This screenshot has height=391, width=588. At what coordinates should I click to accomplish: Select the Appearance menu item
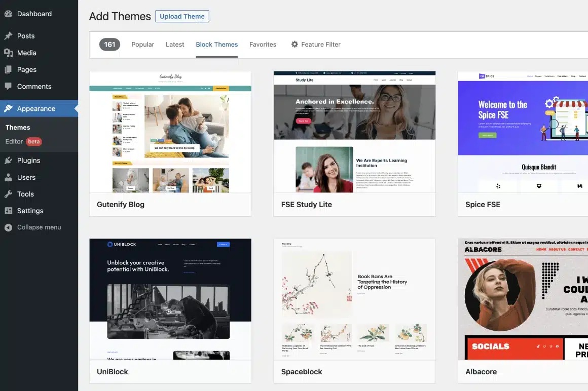(39, 108)
